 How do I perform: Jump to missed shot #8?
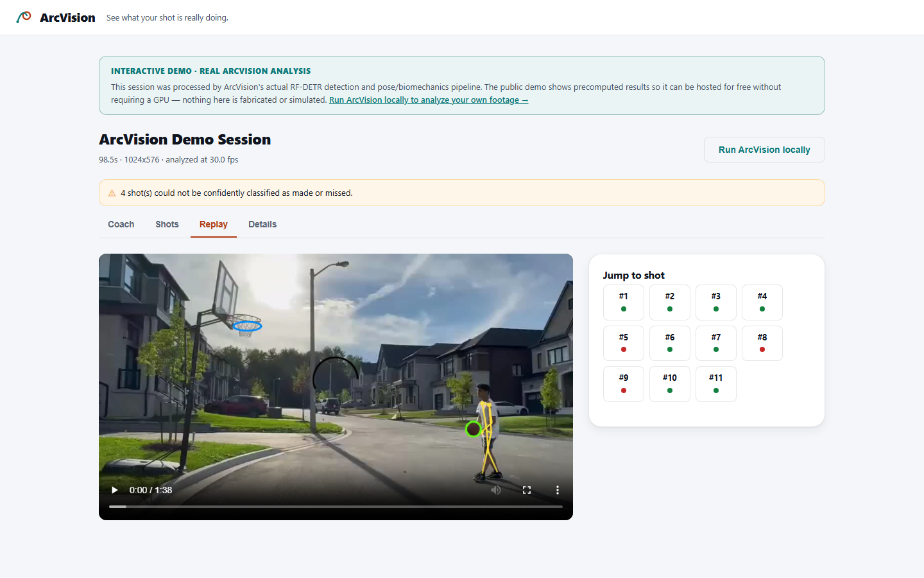tap(762, 343)
